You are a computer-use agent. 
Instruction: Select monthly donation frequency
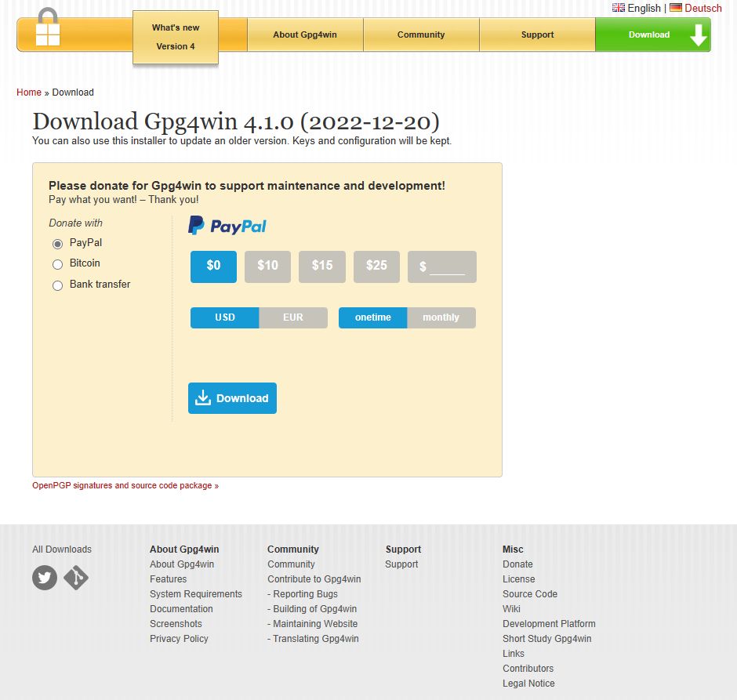click(x=441, y=317)
